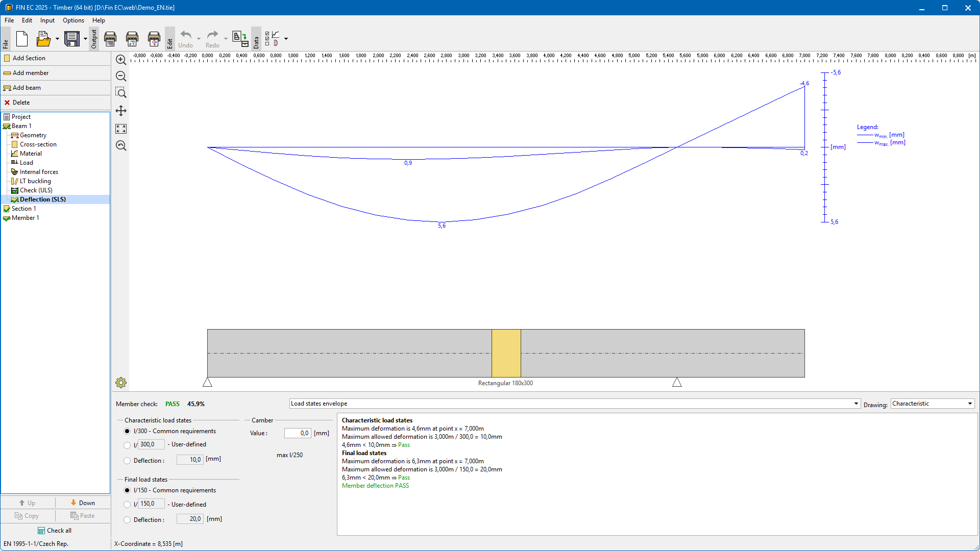This screenshot has width=980, height=551.
Task: Click the Check all button
Action: 55,531
